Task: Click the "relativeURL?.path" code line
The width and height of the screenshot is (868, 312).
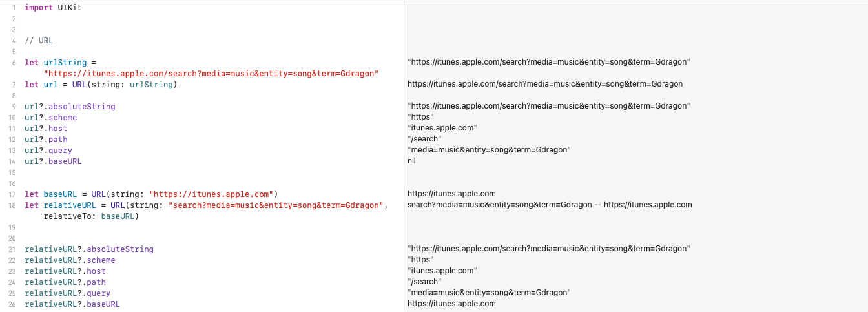Action: point(65,282)
